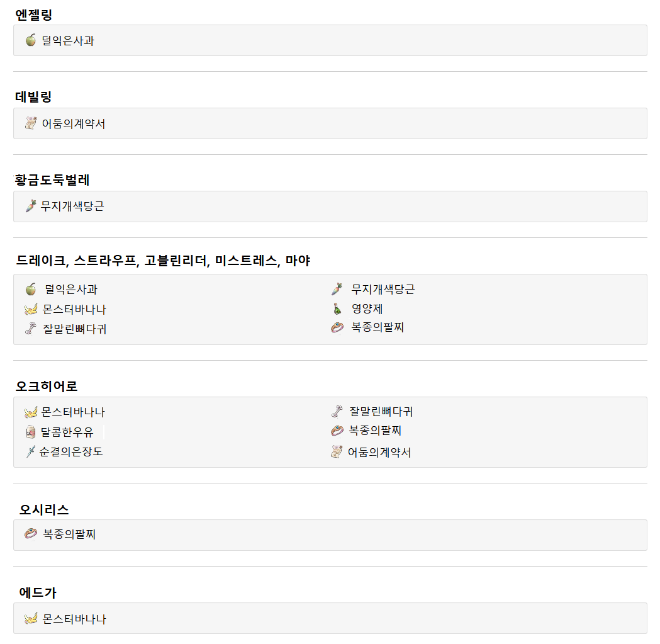This screenshot has width=660, height=644.
Task: Open 달콤한우유 item link
Action: click(67, 432)
